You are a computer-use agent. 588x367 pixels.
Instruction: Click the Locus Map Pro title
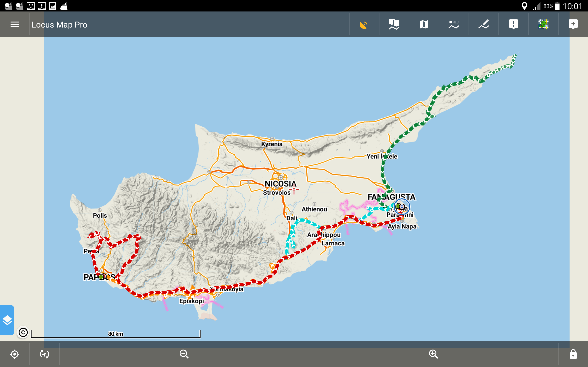pyautogui.click(x=59, y=25)
